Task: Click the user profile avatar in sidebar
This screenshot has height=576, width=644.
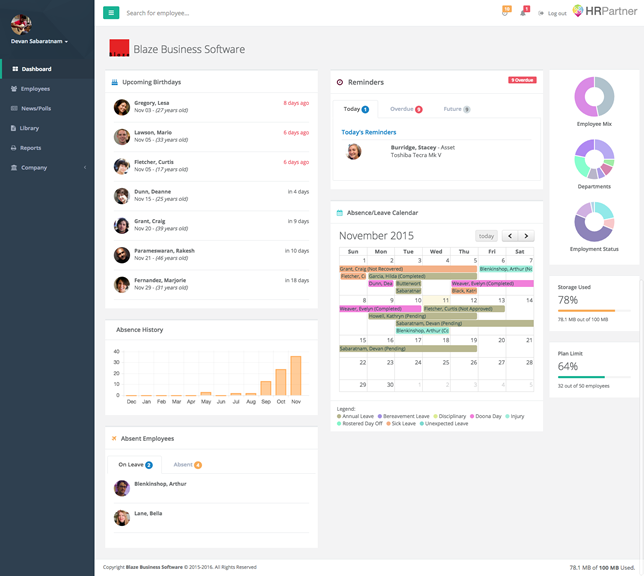Action: point(21,25)
